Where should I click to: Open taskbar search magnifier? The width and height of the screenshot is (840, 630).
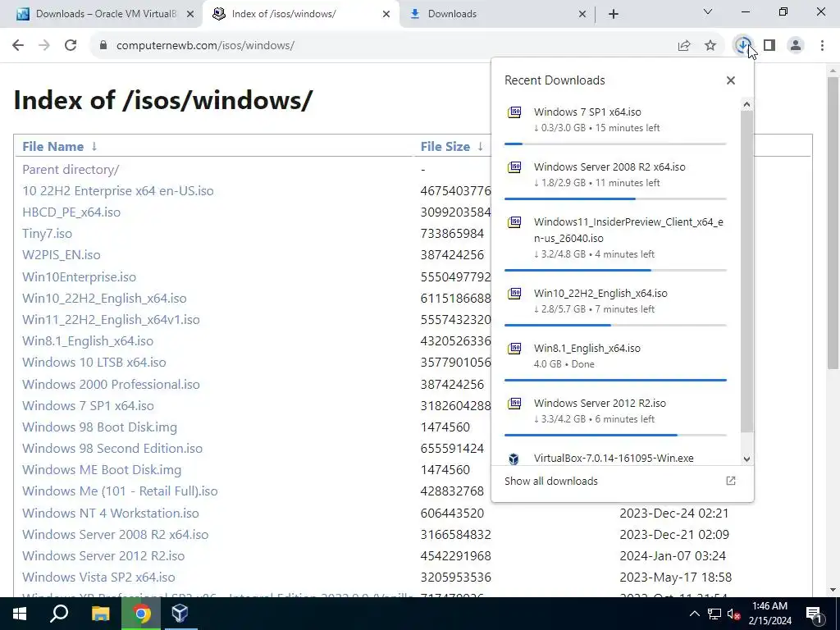[59, 614]
